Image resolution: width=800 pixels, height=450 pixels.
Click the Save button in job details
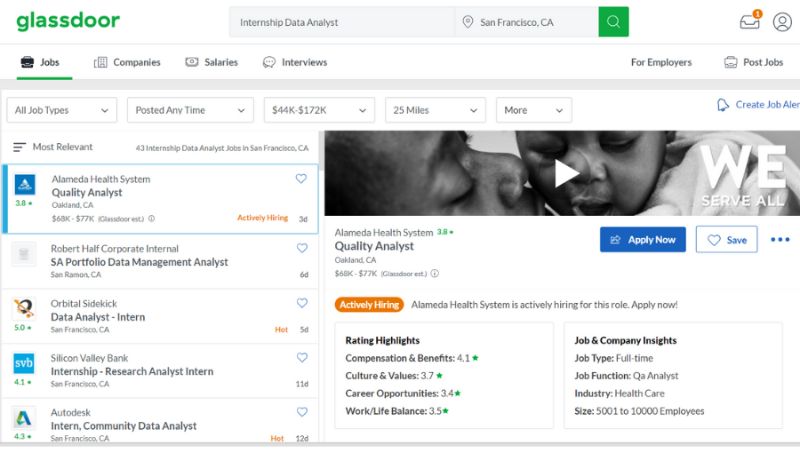727,239
